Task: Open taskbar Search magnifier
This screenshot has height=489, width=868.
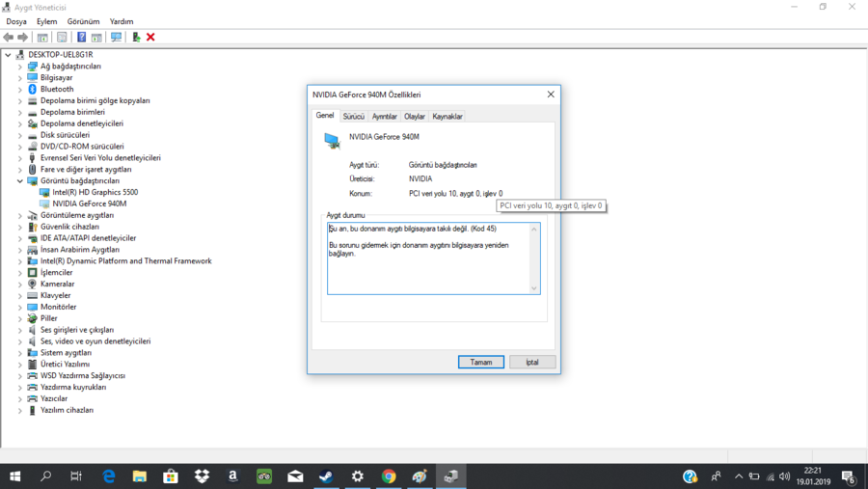Action: 46,476
